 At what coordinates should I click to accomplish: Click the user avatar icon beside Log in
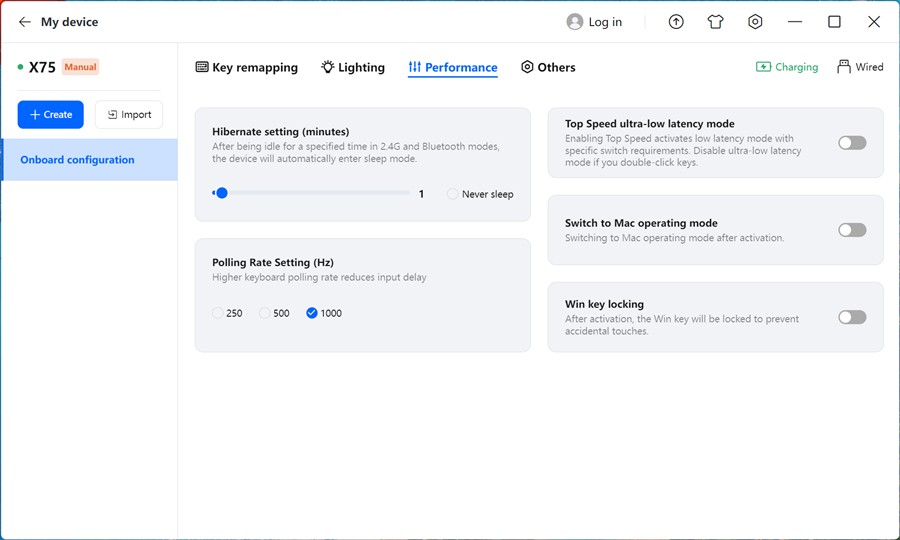point(574,22)
